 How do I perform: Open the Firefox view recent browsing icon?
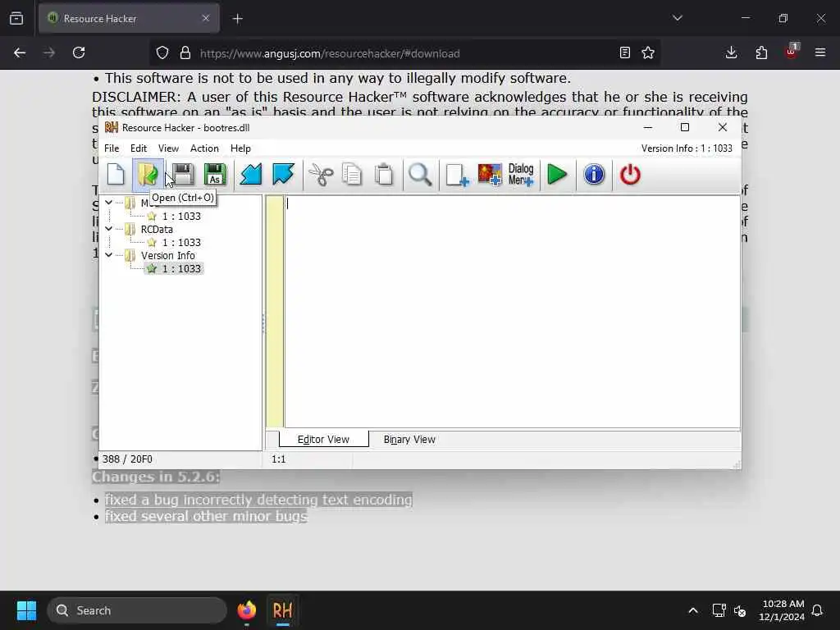[x=16, y=18]
